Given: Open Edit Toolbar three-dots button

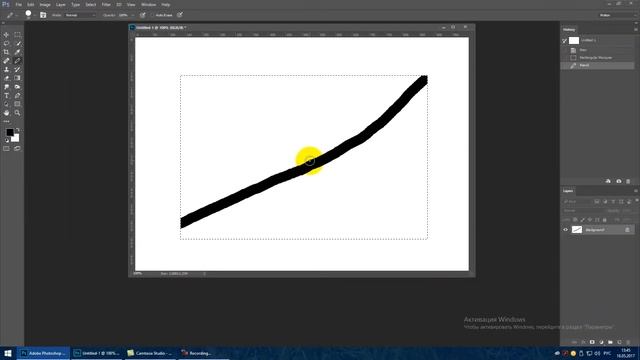Looking at the screenshot, I should coord(6,121).
